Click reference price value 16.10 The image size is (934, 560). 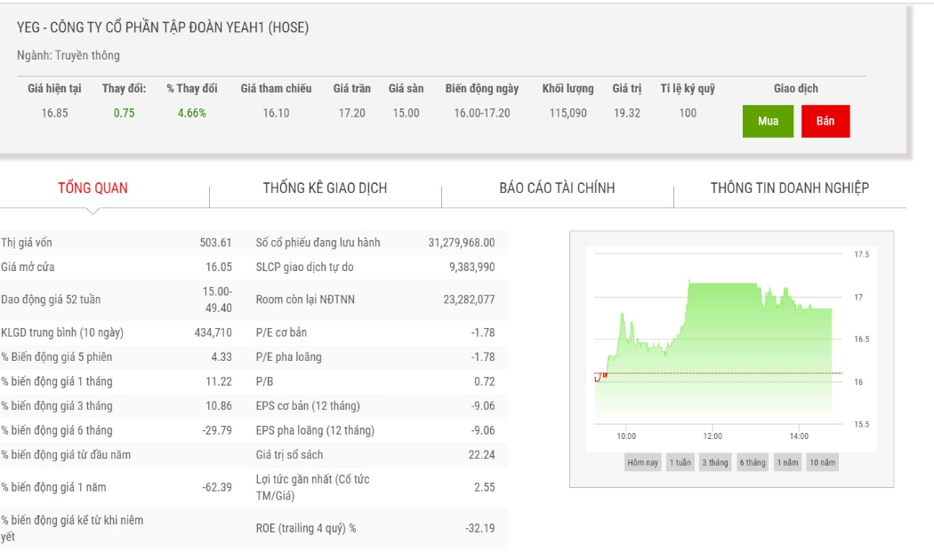coord(276,113)
